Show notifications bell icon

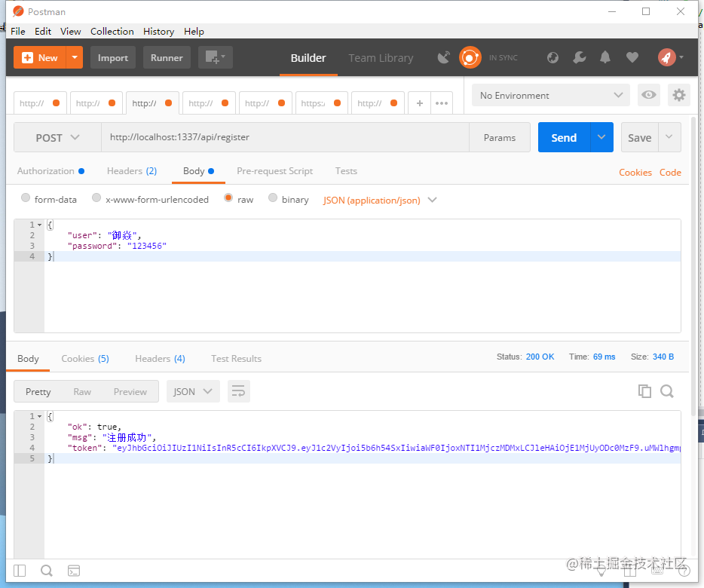[605, 57]
